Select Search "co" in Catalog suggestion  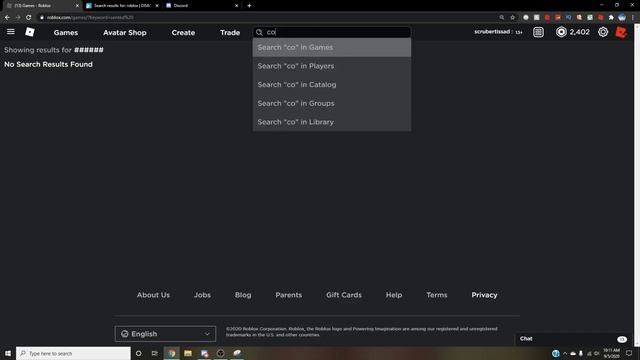[331, 84]
